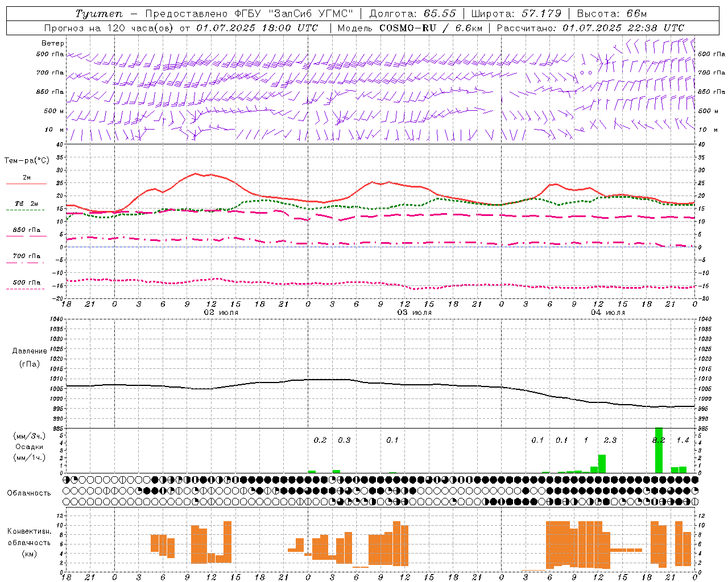Click the red 2м temperature legend line
The width and height of the screenshot is (728, 582).
(x=26, y=184)
